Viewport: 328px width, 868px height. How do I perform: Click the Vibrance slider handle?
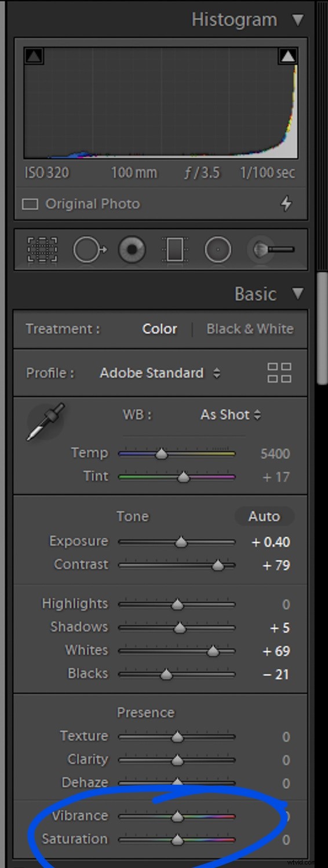(x=177, y=816)
